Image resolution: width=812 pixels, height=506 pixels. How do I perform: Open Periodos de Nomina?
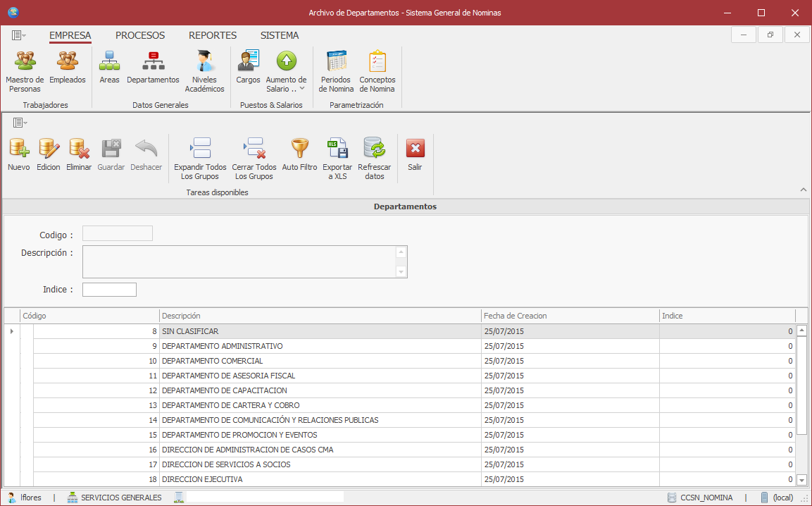336,72
